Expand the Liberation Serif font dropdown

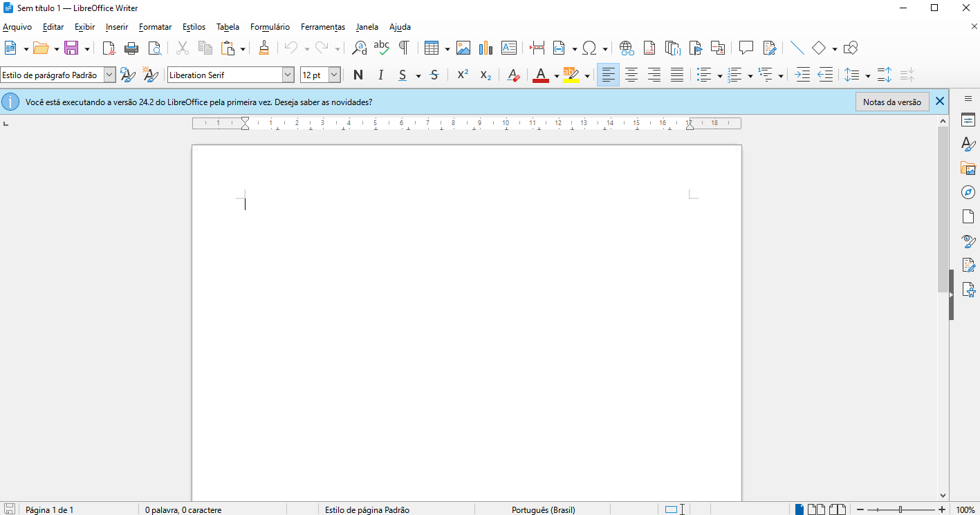(288, 75)
